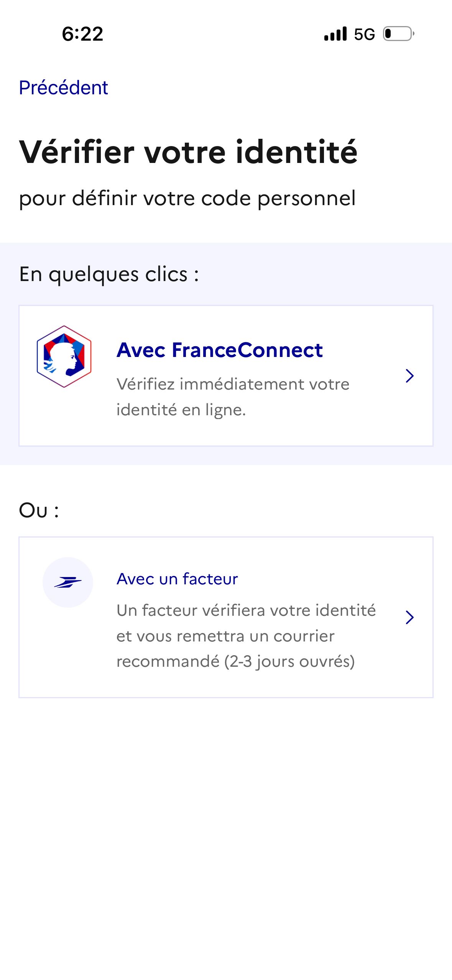
Task: Go back using the Précédent link
Action: pos(64,88)
